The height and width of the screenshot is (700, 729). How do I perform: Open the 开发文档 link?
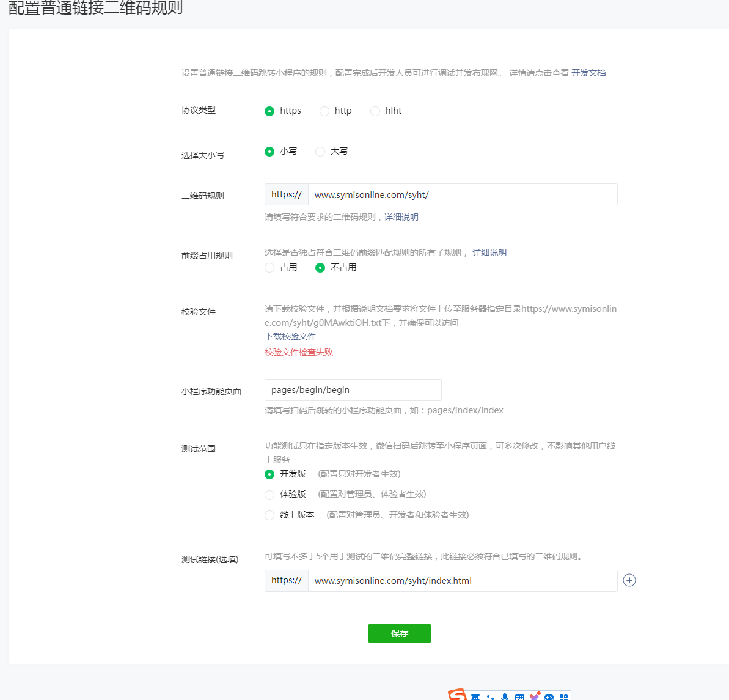(x=588, y=73)
